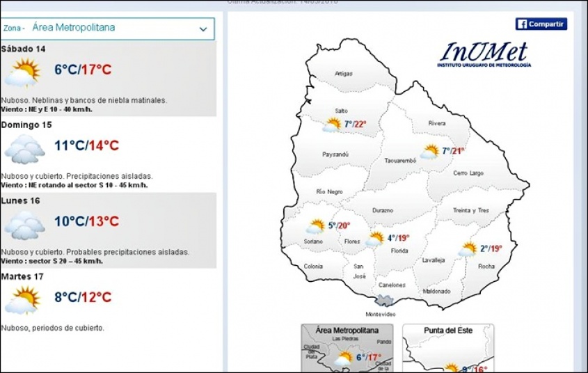The width and height of the screenshot is (588, 373).
Task: Click the Rocha weather icon on map
Action: pyautogui.click(x=468, y=248)
